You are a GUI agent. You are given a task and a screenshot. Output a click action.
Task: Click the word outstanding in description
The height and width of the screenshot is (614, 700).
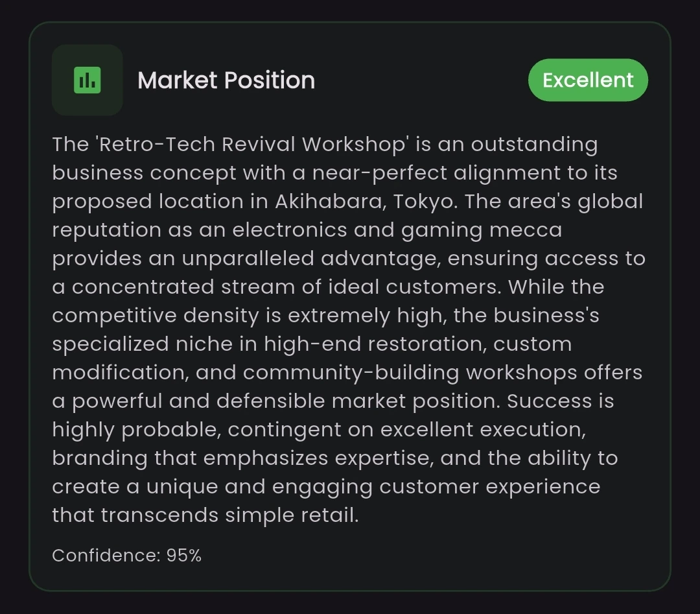pyautogui.click(x=534, y=145)
